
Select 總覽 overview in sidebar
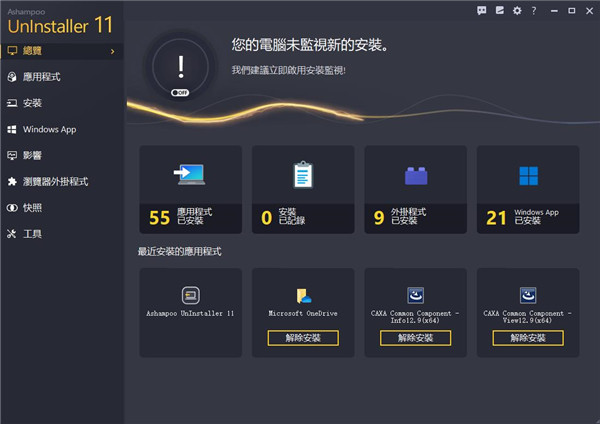pyautogui.click(x=62, y=51)
